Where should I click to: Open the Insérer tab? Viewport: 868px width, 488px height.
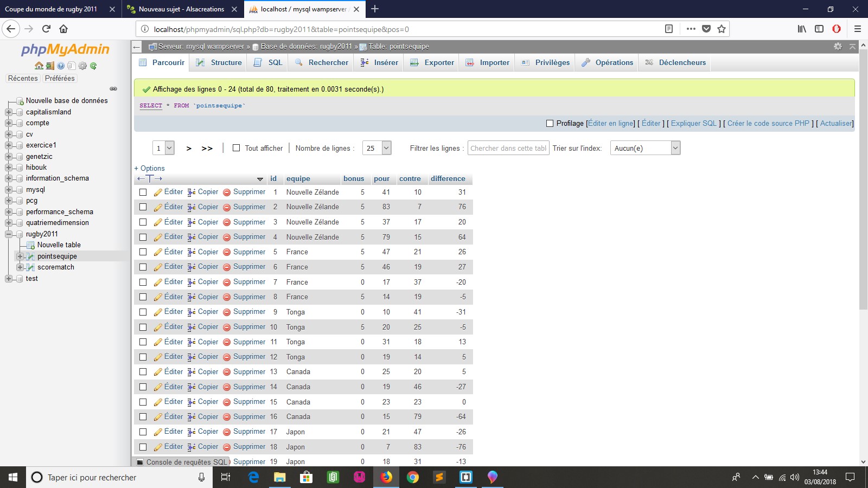click(379, 62)
